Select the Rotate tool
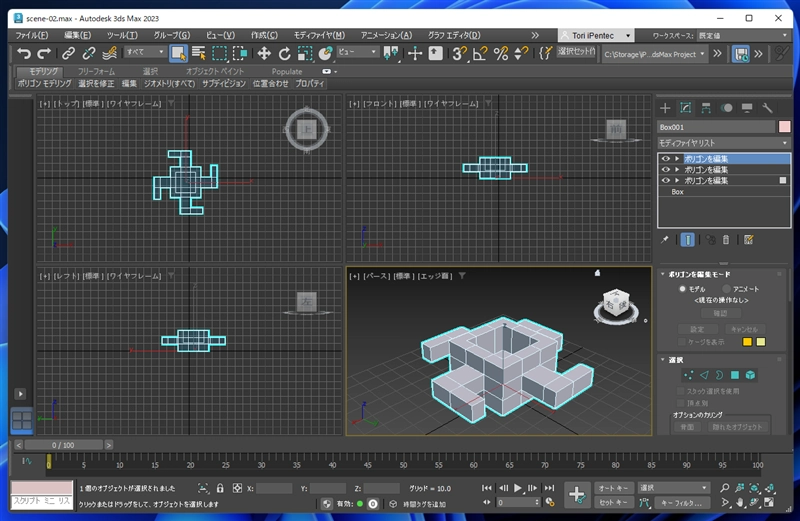 click(284, 53)
